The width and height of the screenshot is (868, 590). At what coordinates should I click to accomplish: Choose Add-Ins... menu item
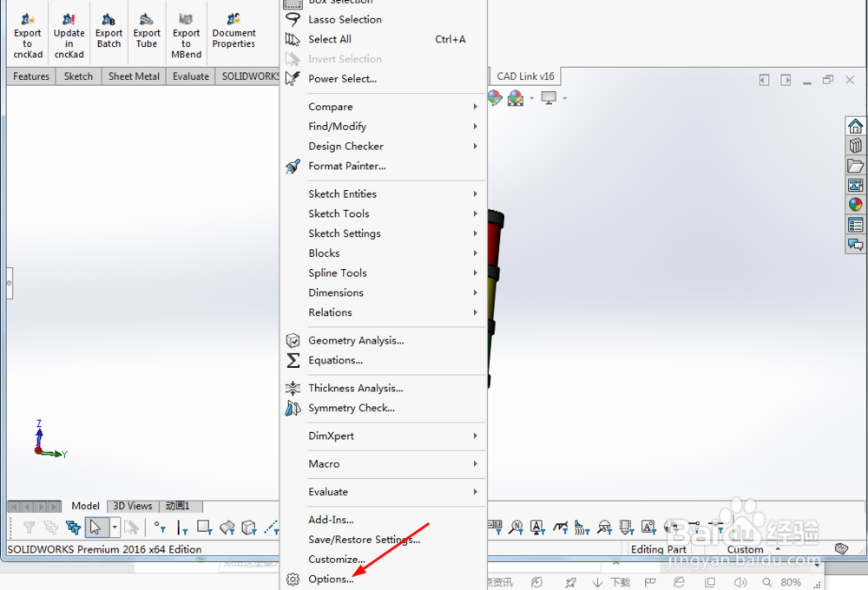click(x=383, y=520)
